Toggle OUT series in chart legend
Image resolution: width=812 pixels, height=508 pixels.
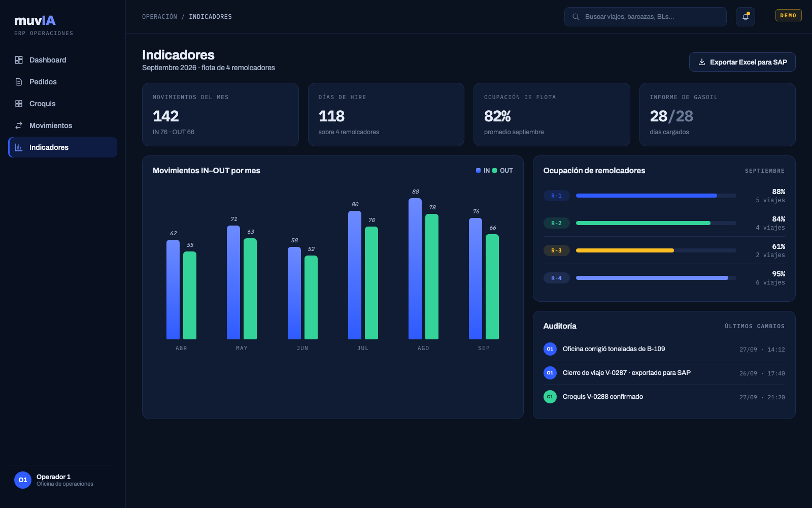pyautogui.click(x=502, y=171)
